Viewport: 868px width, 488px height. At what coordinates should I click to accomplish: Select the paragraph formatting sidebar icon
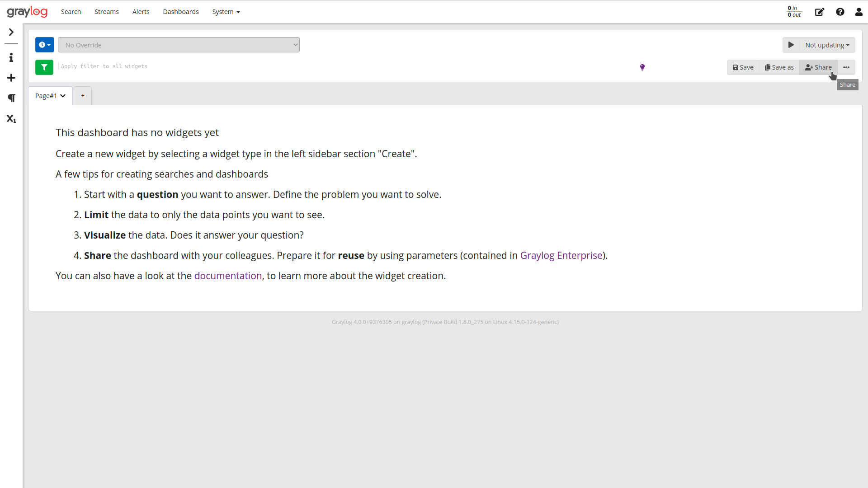pyautogui.click(x=11, y=98)
